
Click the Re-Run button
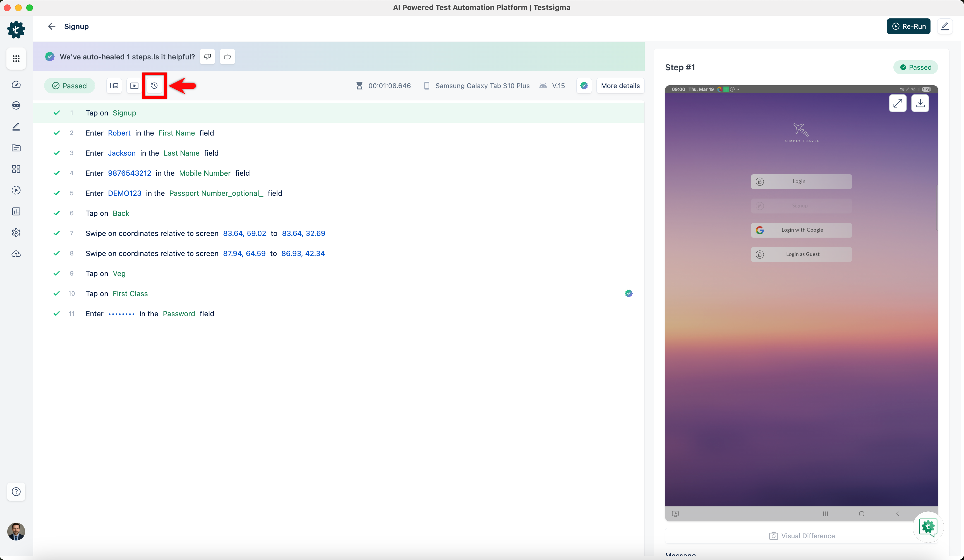click(x=908, y=26)
